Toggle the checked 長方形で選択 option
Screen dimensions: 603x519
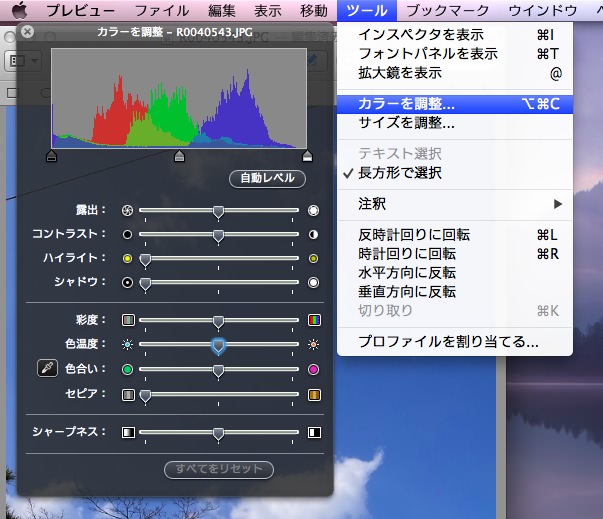455,173
